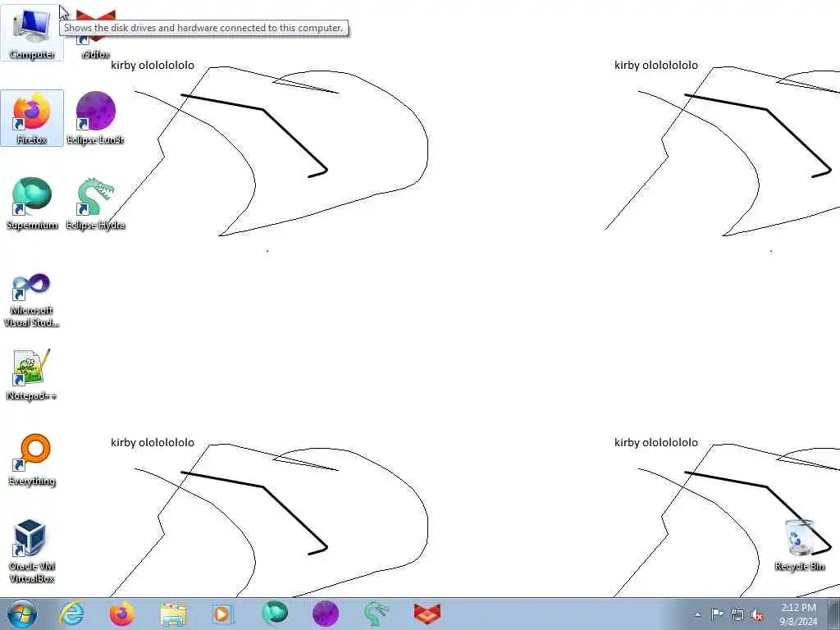
Task: Select the r3dfox desktop shortcut
Action: coord(95,33)
